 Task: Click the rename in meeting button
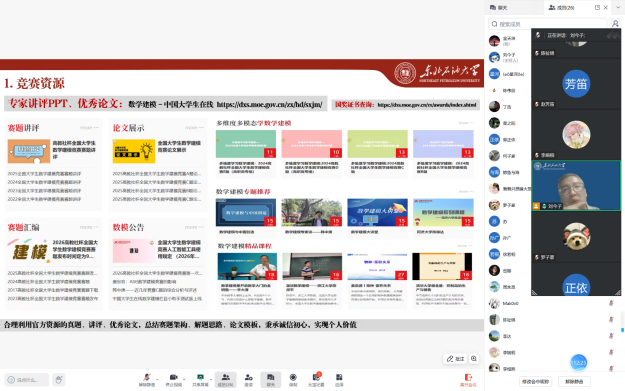tap(536, 381)
